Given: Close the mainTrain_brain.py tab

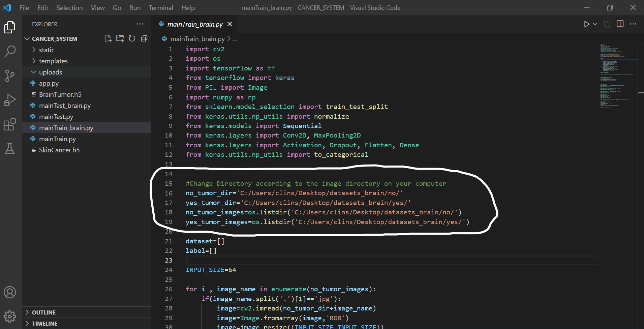Looking at the screenshot, I should pyautogui.click(x=230, y=24).
